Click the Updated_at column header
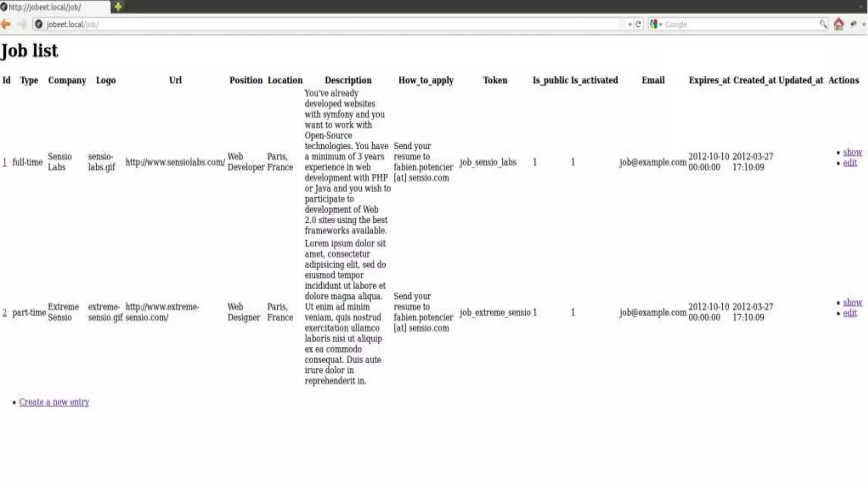Screen dimensions: 868x488 [801, 80]
